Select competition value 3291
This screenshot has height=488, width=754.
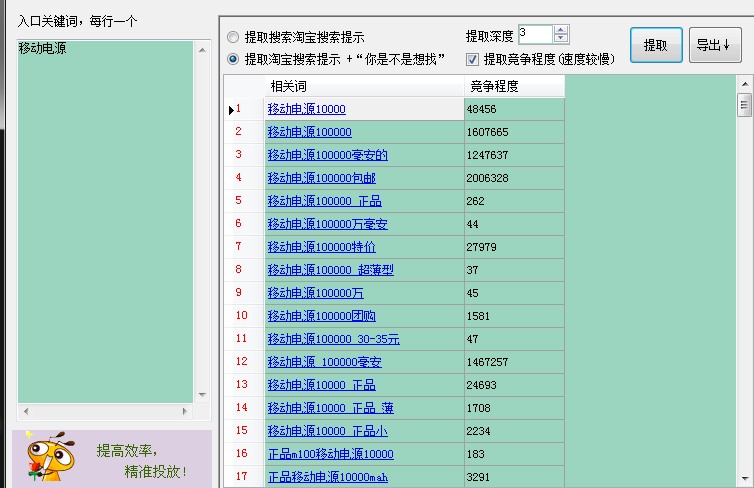tap(514, 477)
